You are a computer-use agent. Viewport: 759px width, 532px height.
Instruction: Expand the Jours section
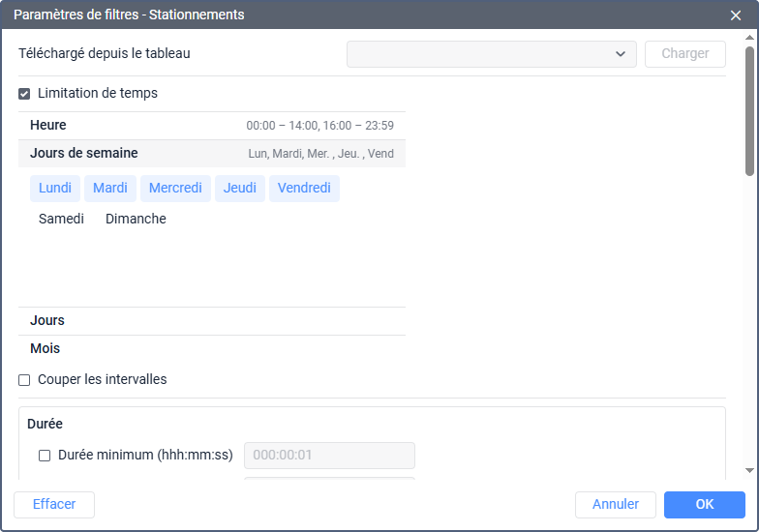tap(47, 321)
